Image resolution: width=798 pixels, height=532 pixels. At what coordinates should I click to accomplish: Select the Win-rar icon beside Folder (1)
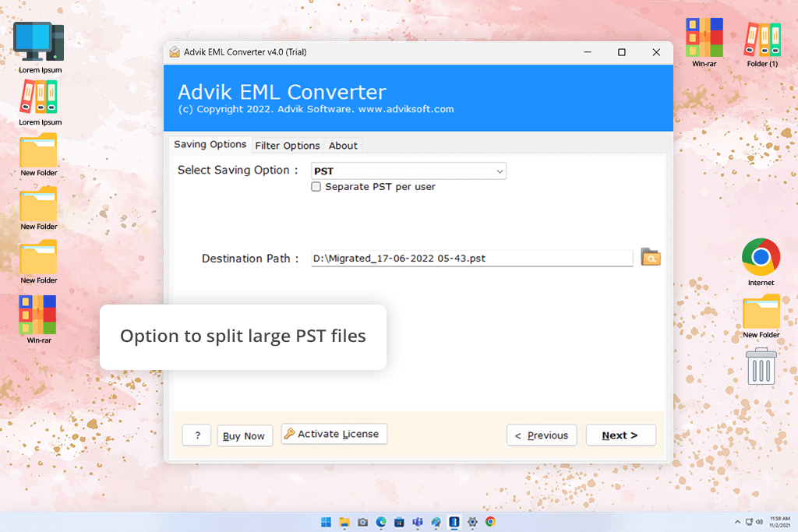tap(704, 37)
